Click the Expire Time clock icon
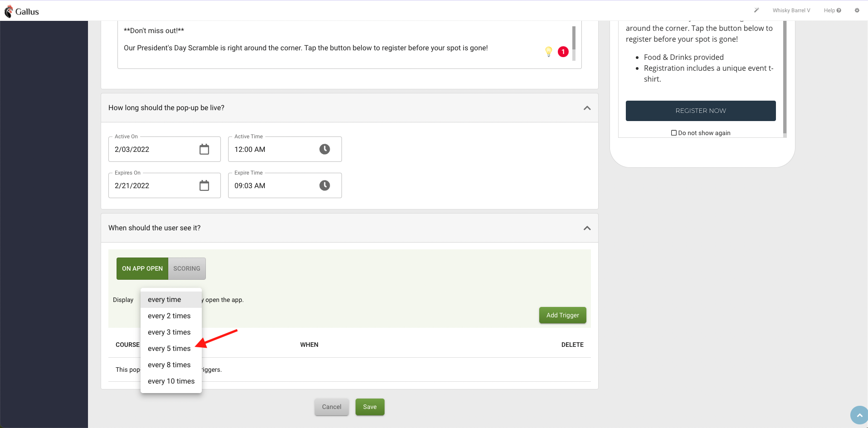The width and height of the screenshot is (868, 428). (x=324, y=185)
